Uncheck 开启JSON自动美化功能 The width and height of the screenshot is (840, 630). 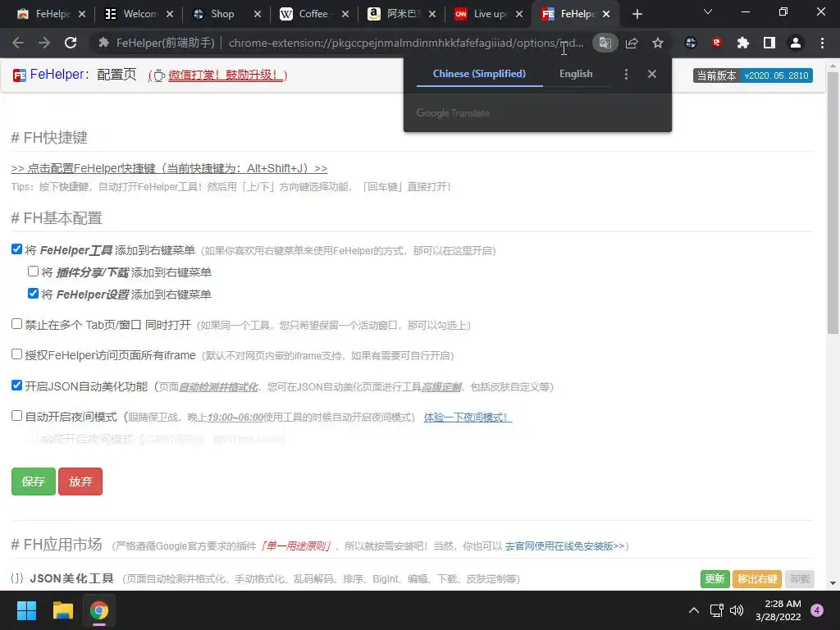coord(16,386)
